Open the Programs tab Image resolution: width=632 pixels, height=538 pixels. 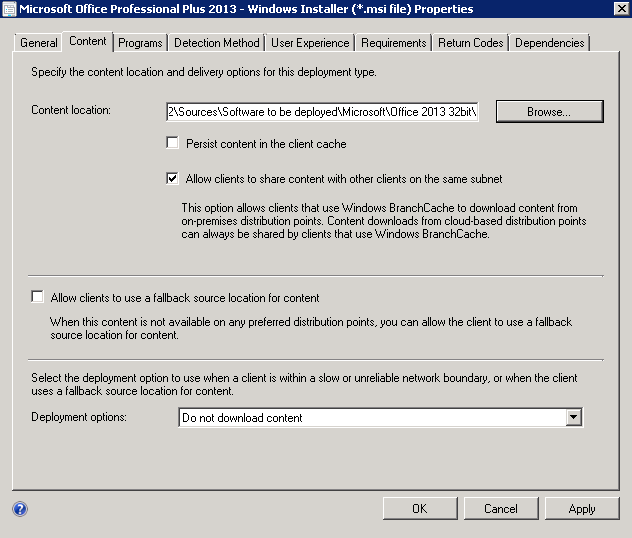point(140,43)
